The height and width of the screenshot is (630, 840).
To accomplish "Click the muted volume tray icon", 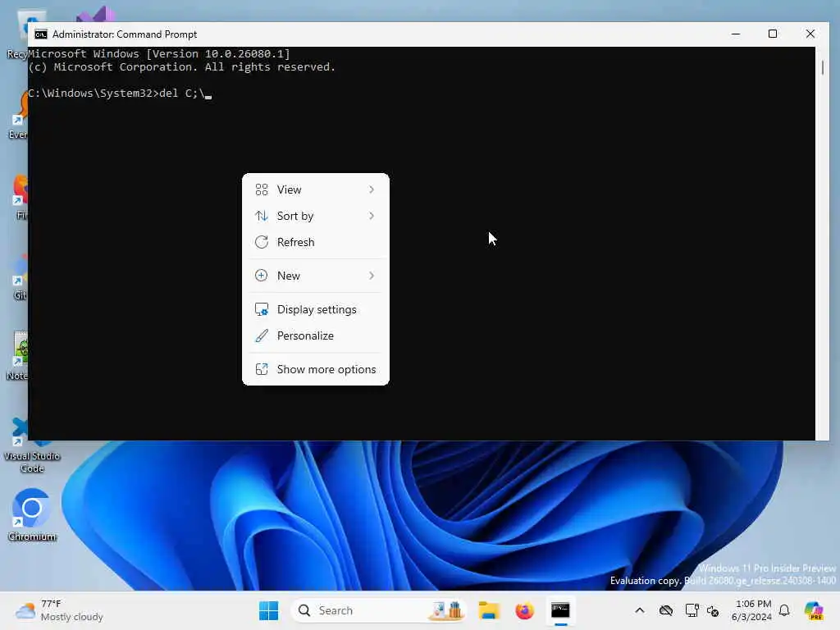I will tap(713, 610).
